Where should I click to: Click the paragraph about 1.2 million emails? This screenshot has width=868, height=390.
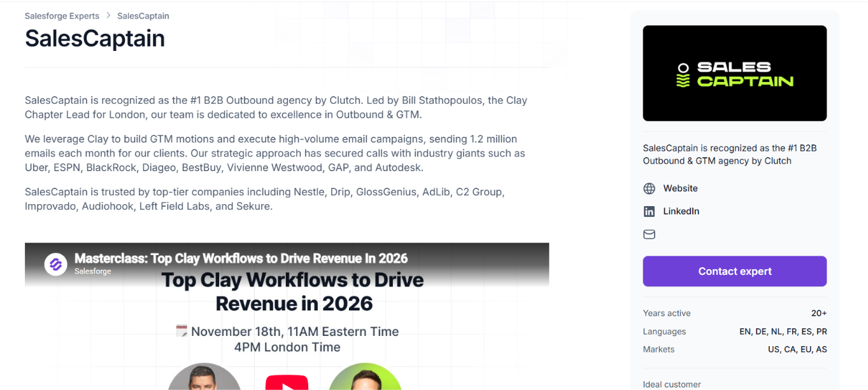pyautogui.click(x=275, y=153)
